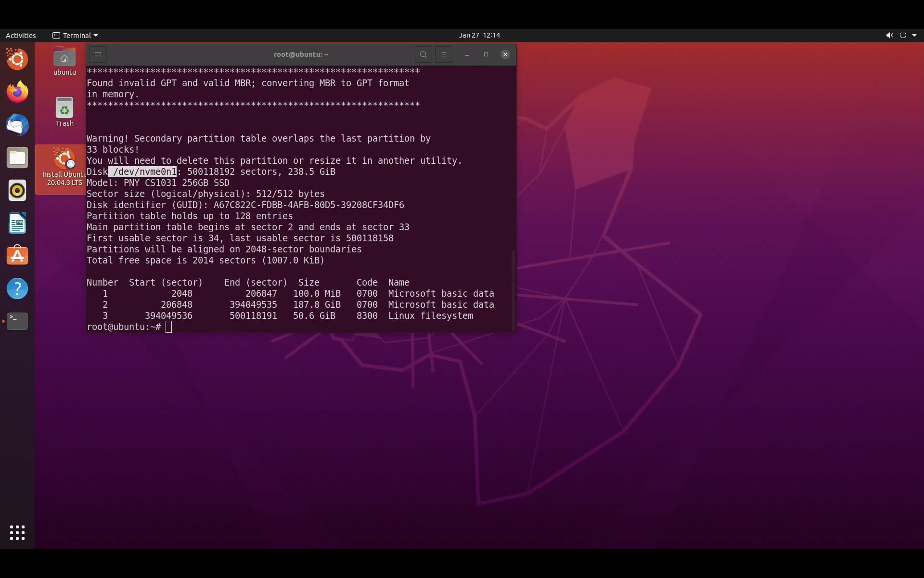
Task: Open LibreOffice Writer from the dock
Action: (17, 223)
